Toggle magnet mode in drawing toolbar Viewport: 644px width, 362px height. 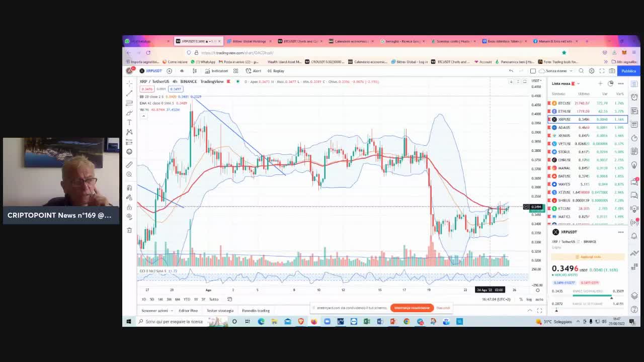tap(129, 188)
